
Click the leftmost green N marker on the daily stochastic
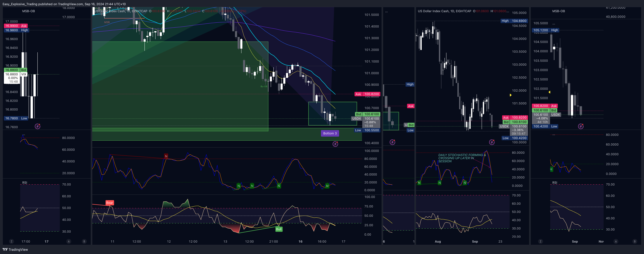419,183
